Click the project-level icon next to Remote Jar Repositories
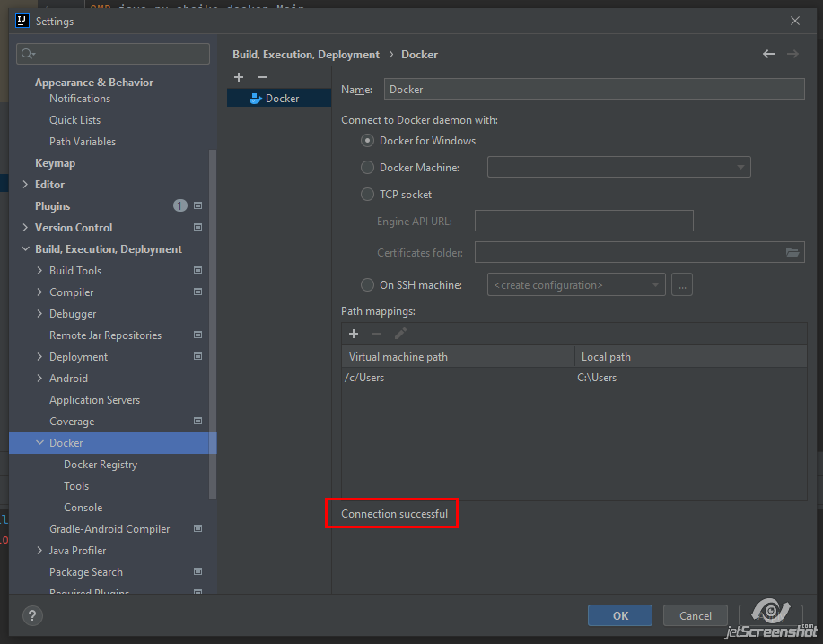 (197, 335)
